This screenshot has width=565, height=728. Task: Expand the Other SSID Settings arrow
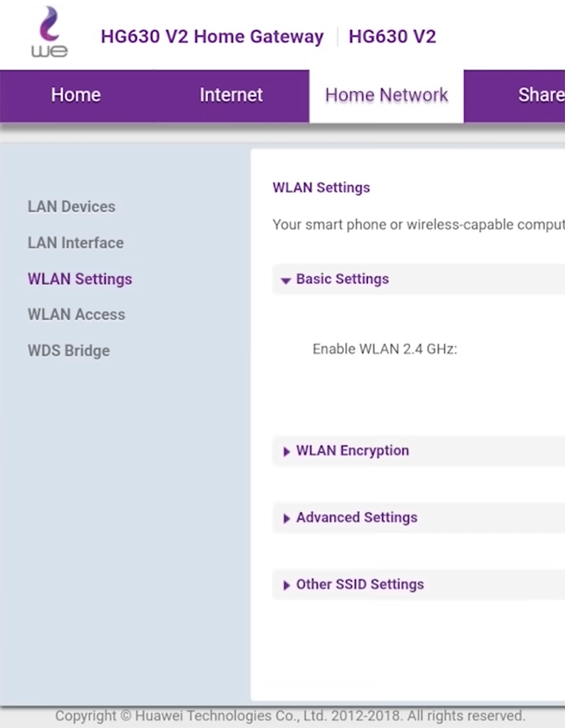tap(286, 586)
